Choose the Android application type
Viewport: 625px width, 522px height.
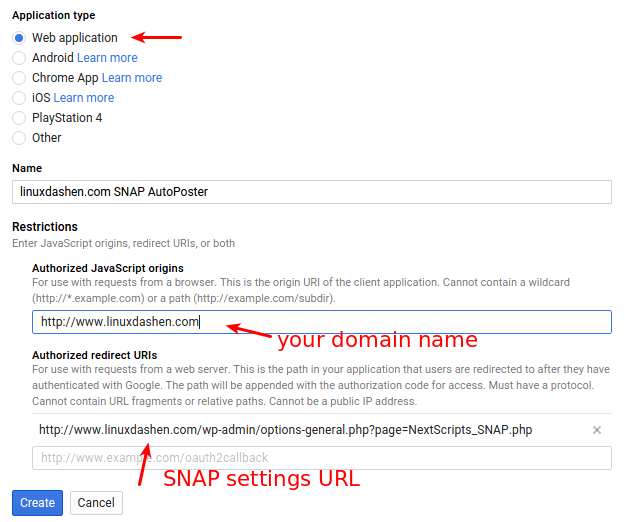(x=19, y=58)
